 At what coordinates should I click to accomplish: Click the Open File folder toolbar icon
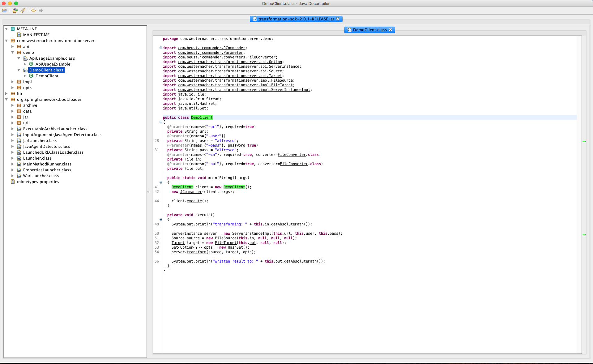(x=4, y=11)
